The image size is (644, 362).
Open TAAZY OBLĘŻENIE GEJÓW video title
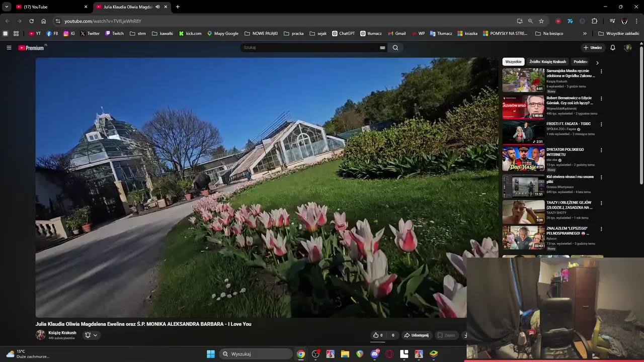(570, 205)
